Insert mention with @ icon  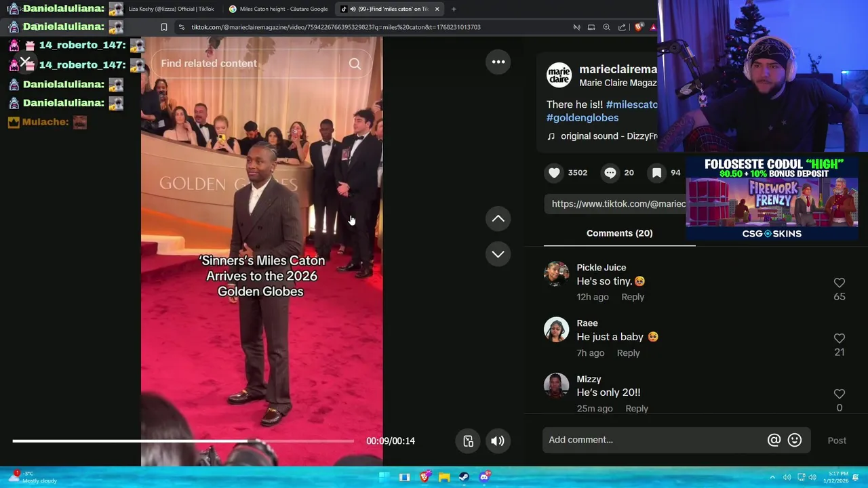pyautogui.click(x=774, y=440)
